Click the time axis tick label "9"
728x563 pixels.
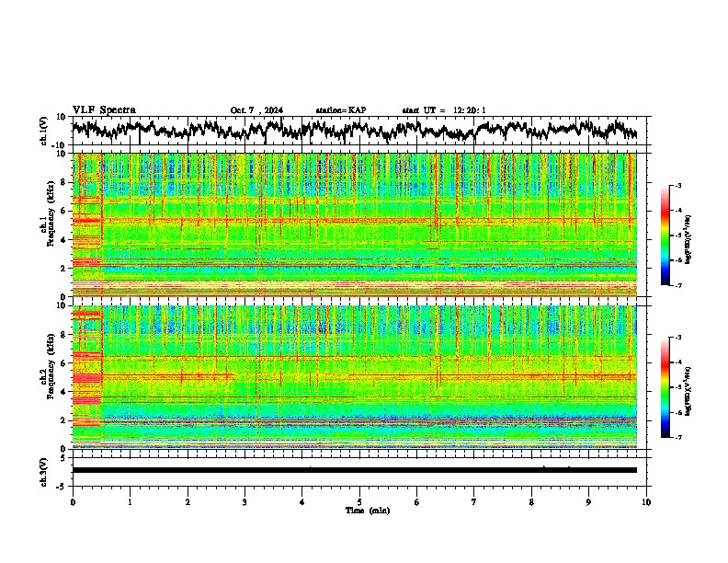tap(588, 502)
